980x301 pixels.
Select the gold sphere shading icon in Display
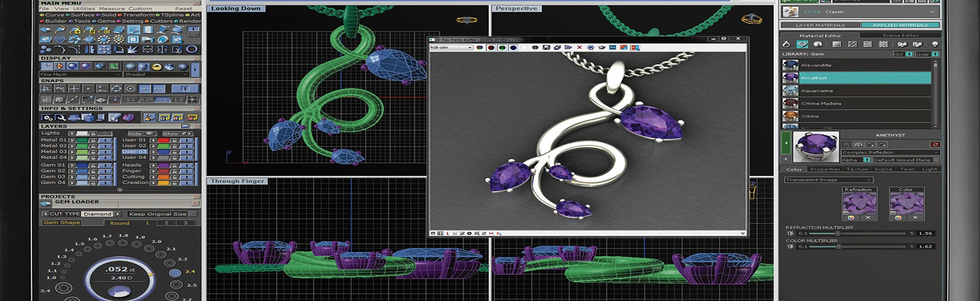(x=157, y=67)
